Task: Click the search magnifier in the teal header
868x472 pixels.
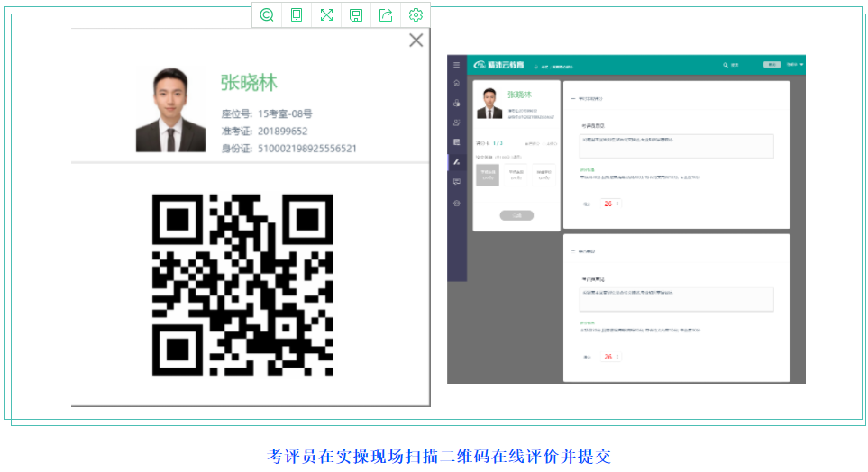Action: [x=726, y=65]
